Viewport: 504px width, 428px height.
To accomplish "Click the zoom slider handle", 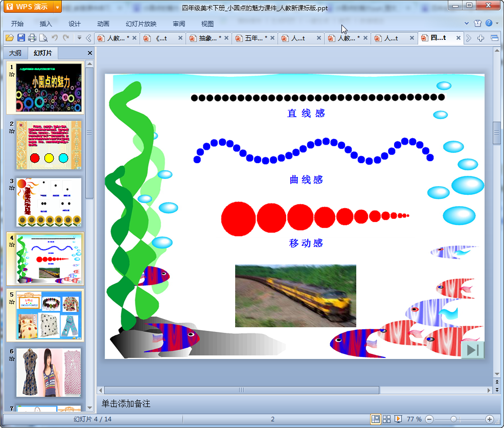I will pyautogui.click(x=453, y=419).
